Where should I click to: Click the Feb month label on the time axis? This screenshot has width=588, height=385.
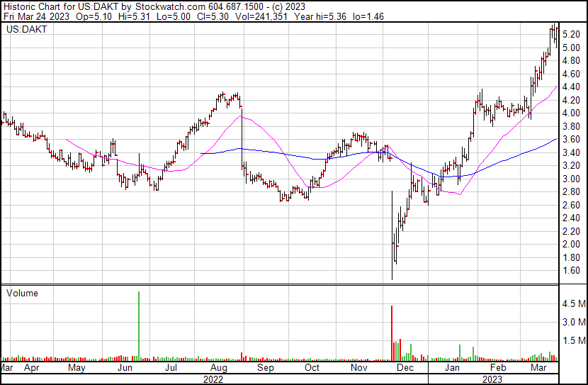click(498, 368)
